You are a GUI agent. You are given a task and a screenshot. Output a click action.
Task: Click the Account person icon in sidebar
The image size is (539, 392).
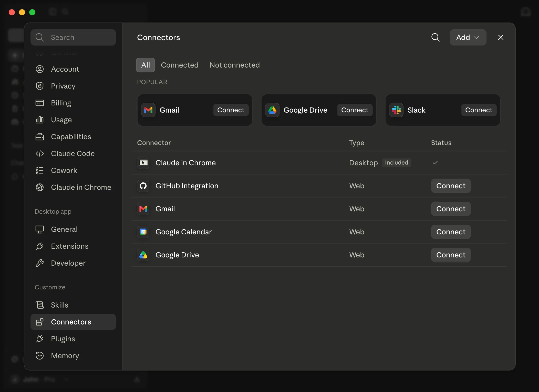click(x=40, y=69)
